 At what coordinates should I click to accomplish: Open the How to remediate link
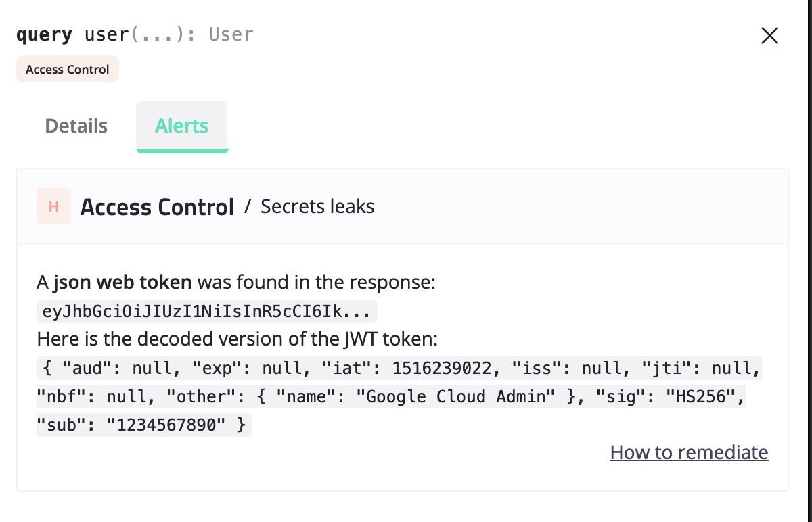689,452
